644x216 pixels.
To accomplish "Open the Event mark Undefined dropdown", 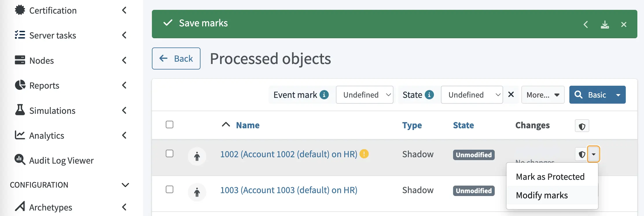I will 364,95.
